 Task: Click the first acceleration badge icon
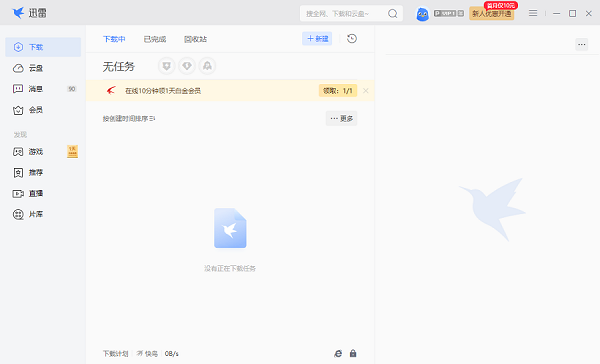[166, 66]
